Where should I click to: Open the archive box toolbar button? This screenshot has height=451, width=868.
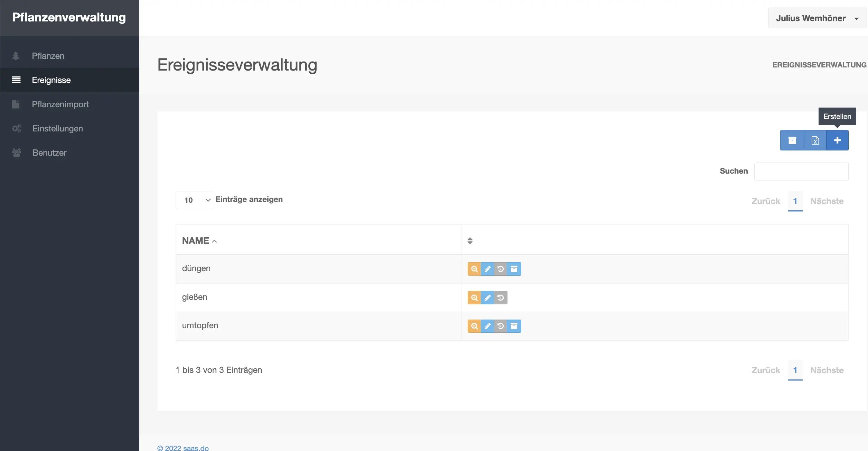[x=792, y=140]
